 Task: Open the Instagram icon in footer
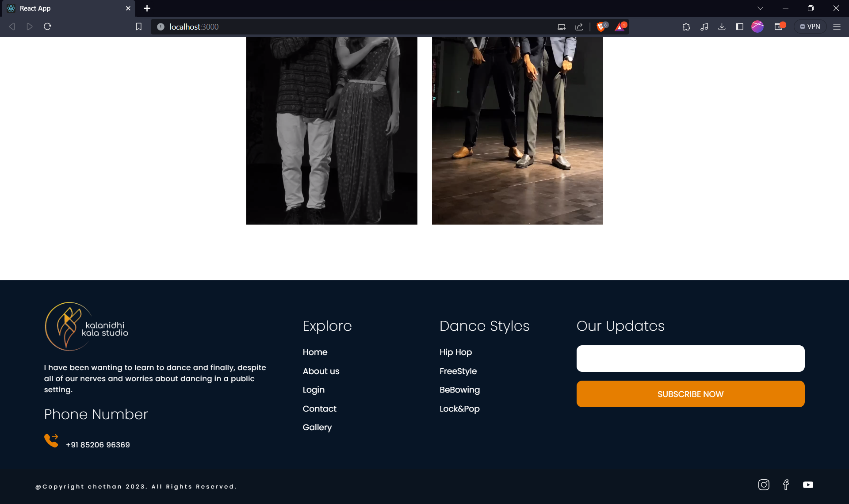764,485
